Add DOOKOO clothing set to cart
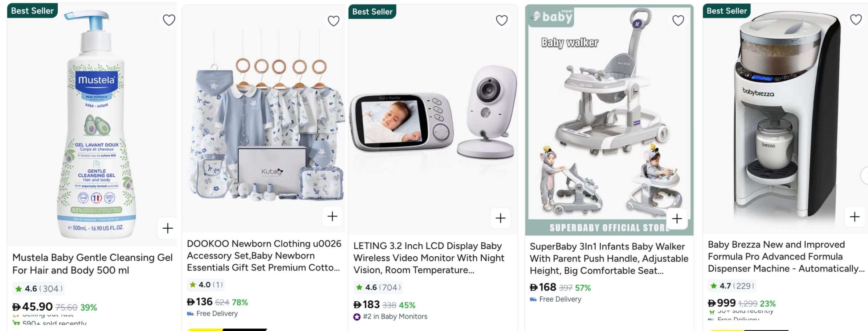The image size is (868, 331). [332, 216]
